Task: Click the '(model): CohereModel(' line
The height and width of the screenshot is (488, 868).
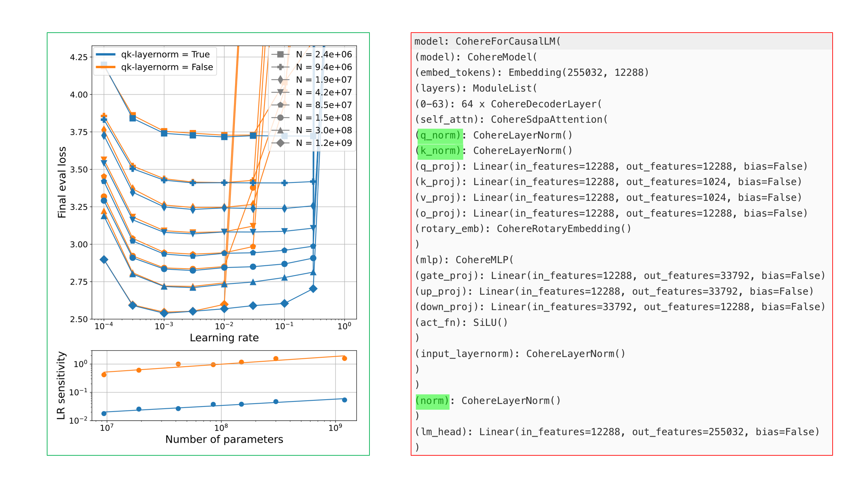Action: coord(476,57)
